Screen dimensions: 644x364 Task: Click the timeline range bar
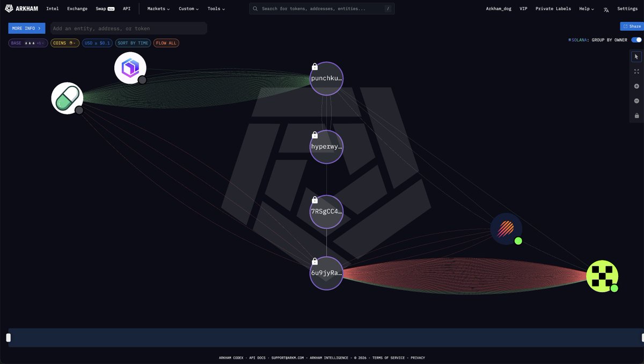pyautogui.click(x=326, y=338)
